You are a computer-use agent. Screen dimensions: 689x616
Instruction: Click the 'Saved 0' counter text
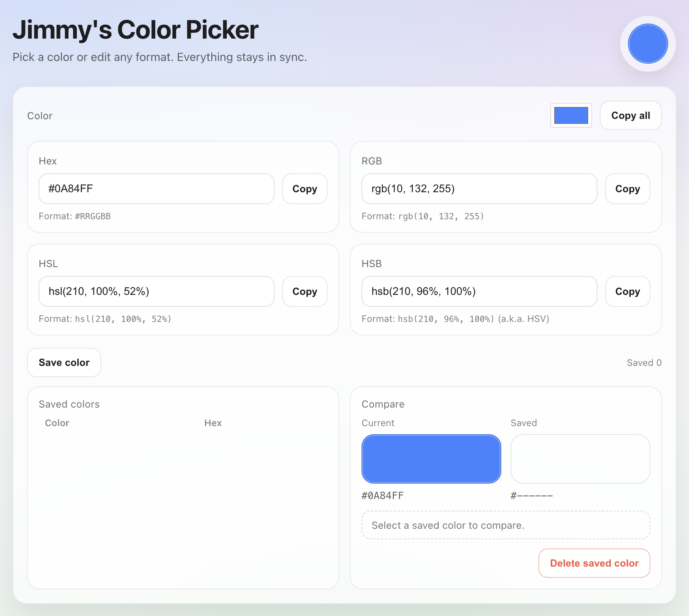tap(644, 363)
